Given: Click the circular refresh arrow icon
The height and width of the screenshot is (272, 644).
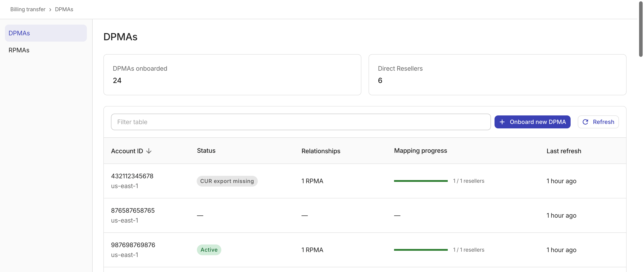Looking at the screenshot, I should click(585, 122).
